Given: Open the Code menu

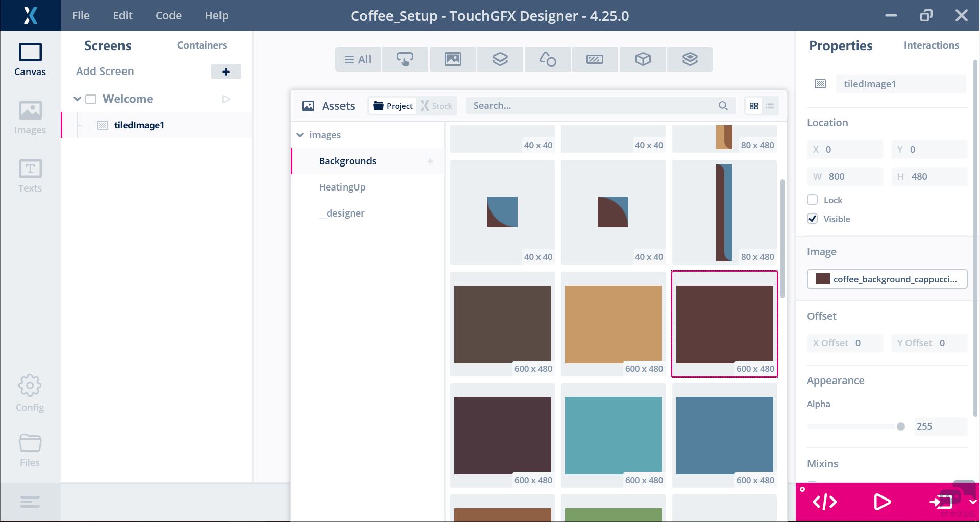Looking at the screenshot, I should coord(168,15).
